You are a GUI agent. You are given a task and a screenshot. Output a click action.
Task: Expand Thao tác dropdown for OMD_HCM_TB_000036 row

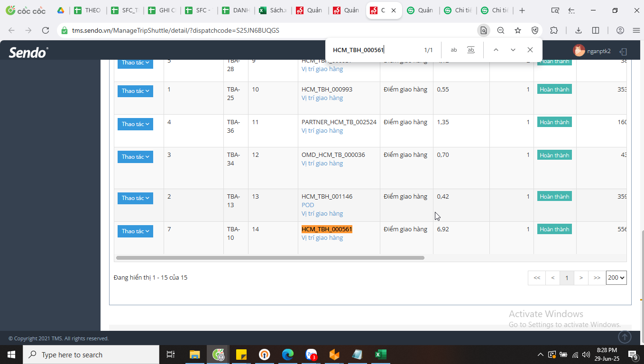[135, 157]
